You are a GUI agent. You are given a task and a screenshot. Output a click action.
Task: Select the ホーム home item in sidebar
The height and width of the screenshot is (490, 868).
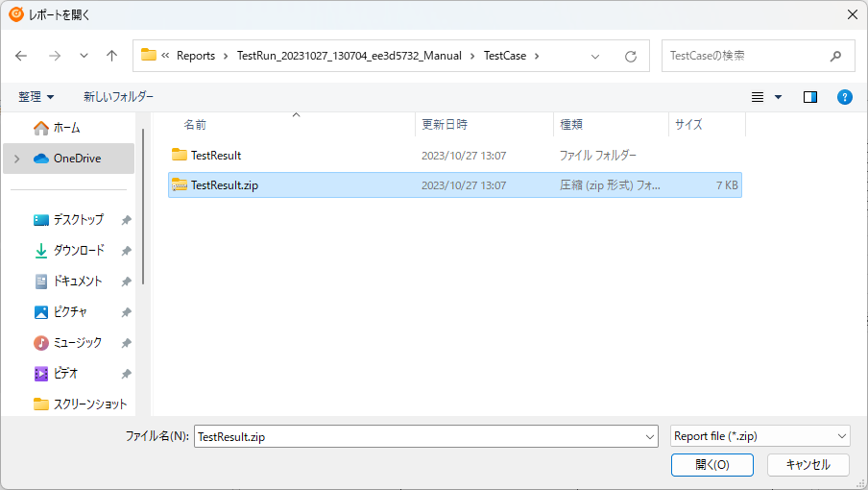(x=66, y=128)
